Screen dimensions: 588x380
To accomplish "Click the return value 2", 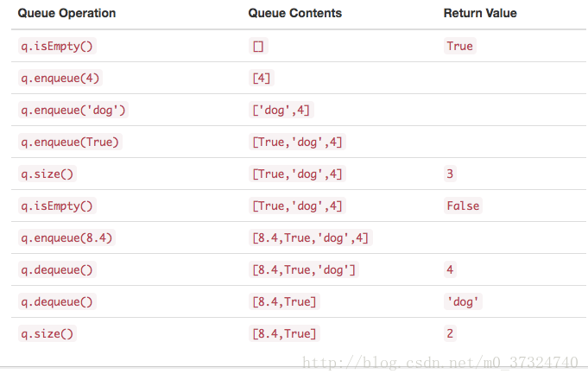I will [450, 333].
